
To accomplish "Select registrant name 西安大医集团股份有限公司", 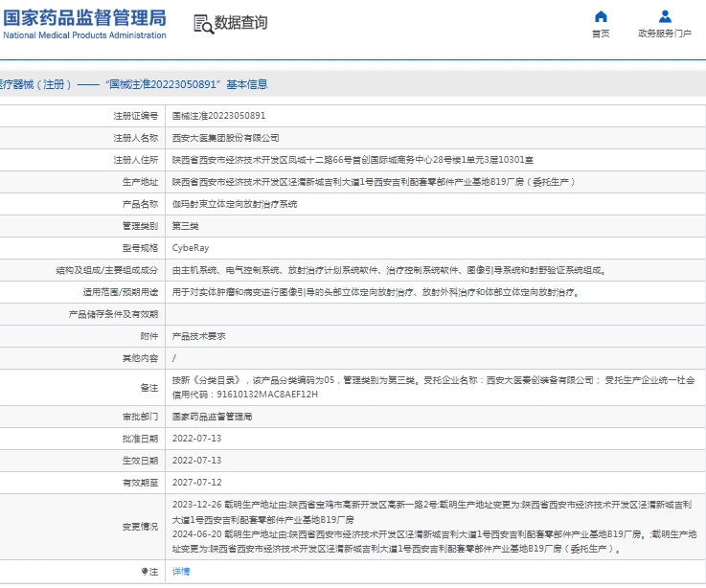I will pyautogui.click(x=225, y=138).
